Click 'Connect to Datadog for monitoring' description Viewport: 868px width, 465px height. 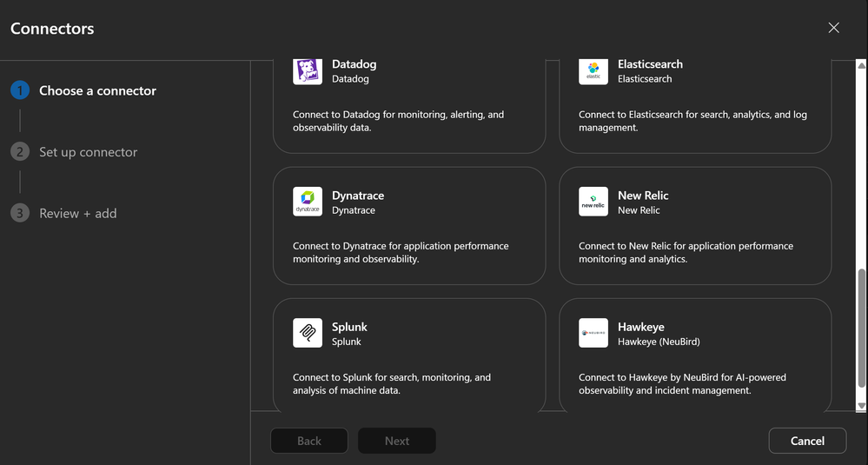[399, 121]
